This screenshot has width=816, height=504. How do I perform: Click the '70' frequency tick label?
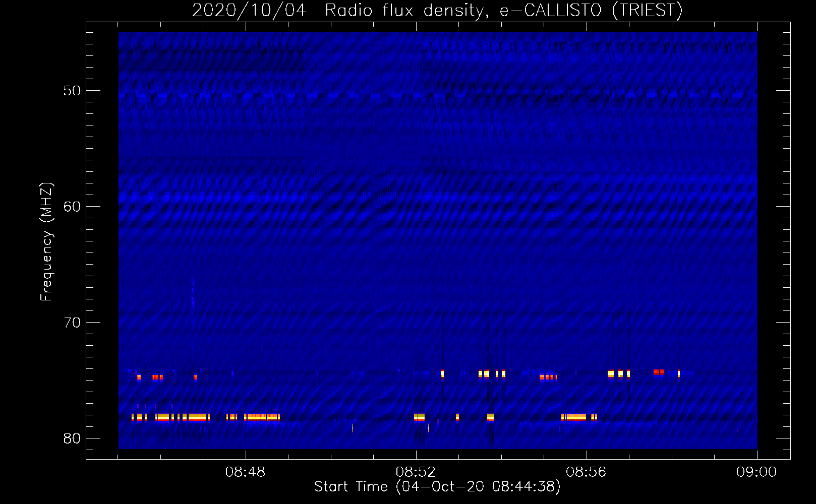(72, 323)
